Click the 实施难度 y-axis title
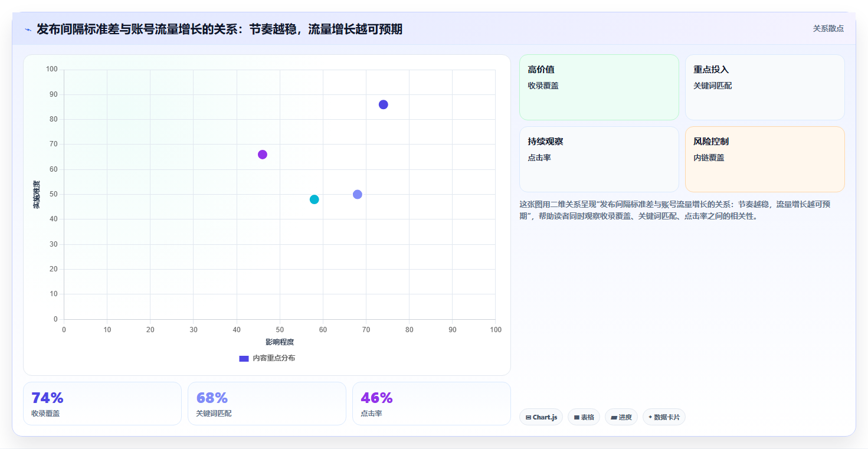 tap(37, 195)
